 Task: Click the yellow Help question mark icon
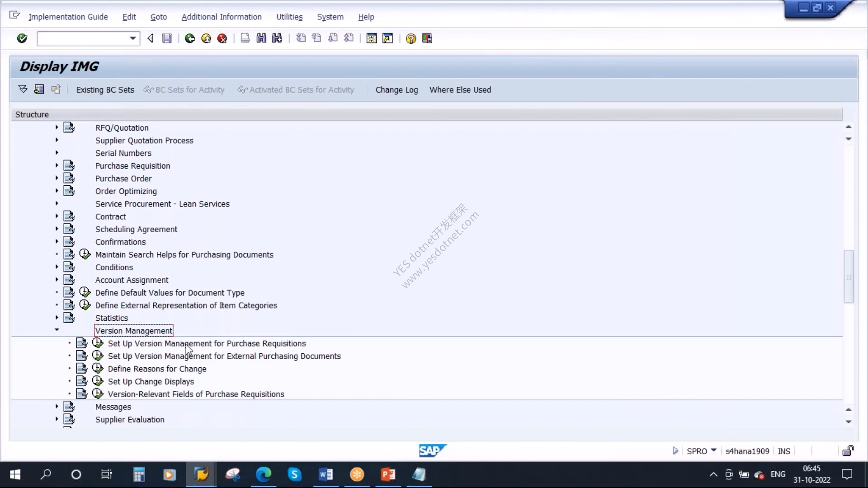click(x=410, y=38)
